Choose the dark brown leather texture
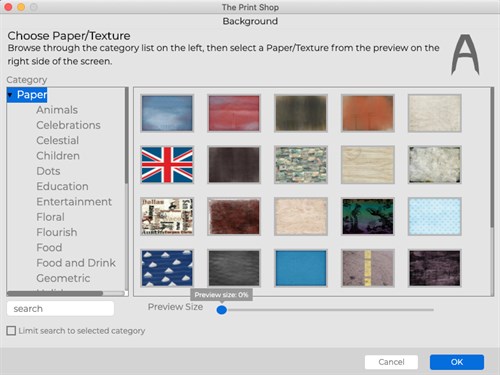 (x=234, y=165)
